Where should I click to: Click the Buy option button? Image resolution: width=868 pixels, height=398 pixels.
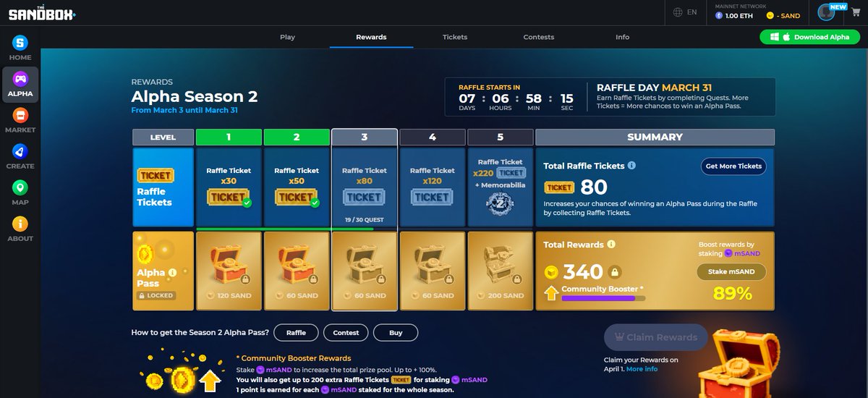tap(396, 333)
